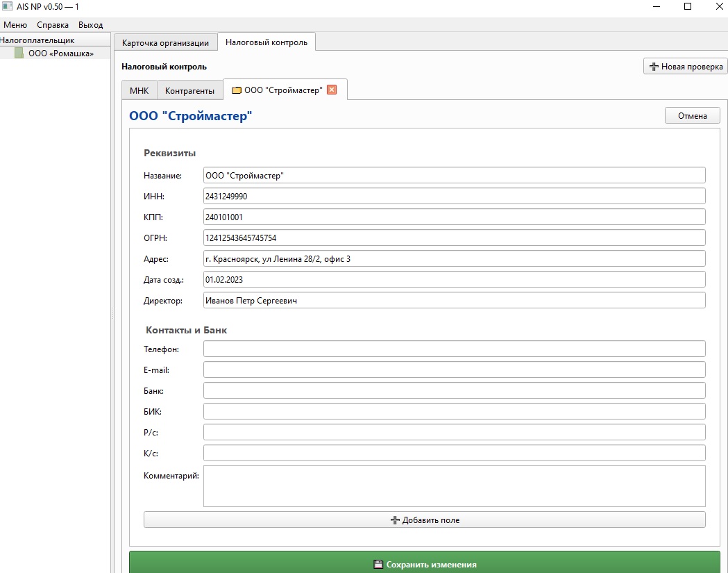
Task: Click the app icon in title bar
Action: 8,6
